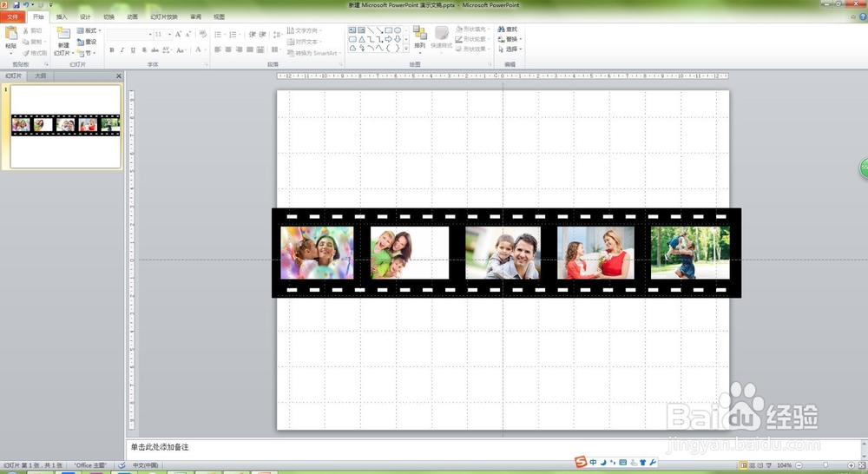Select the Down Arrow shape
This screenshot has height=474, width=868.
[397, 39]
